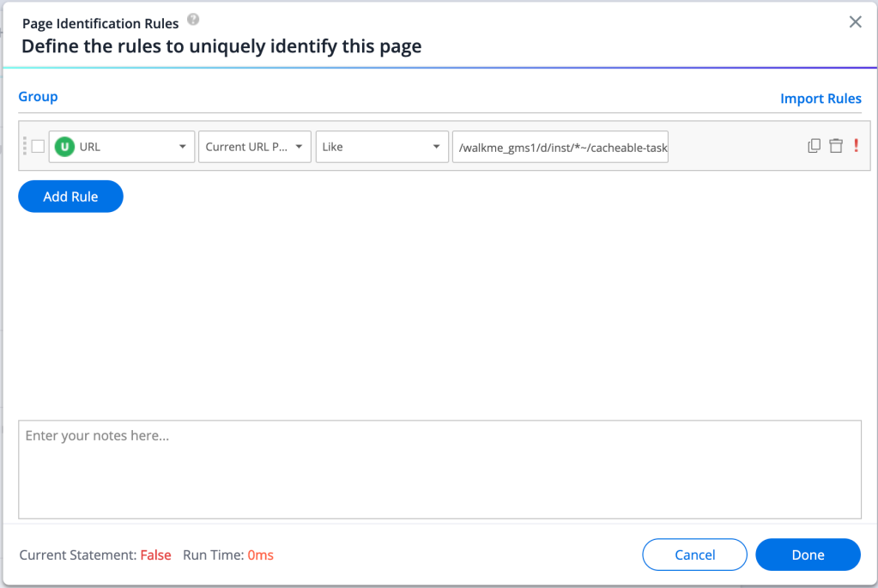
Task: Click the Group link
Action: (38, 97)
